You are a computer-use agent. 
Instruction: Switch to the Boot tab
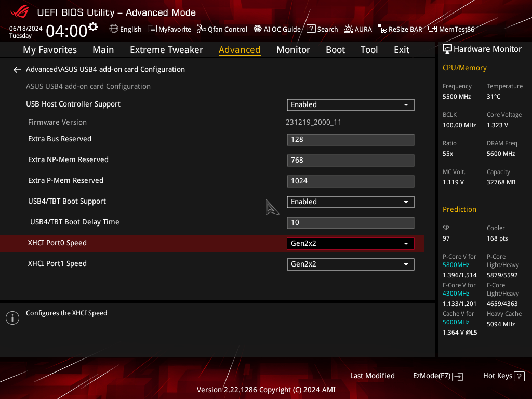pyautogui.click(x=335, y=49)
